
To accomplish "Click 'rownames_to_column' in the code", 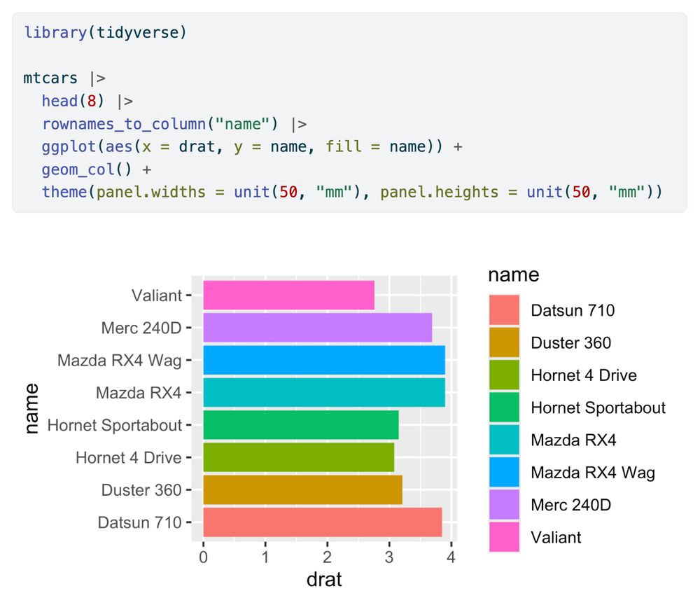I will [x=124, y=124].
